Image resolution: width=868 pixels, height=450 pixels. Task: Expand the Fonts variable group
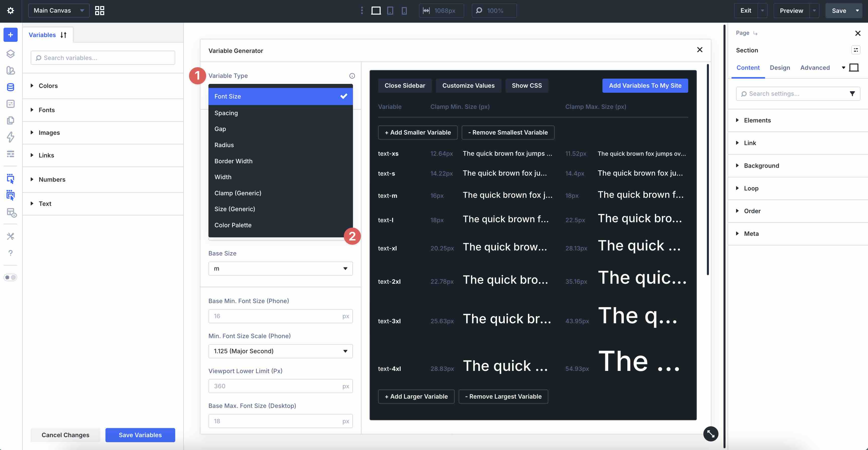click(47, 110)
